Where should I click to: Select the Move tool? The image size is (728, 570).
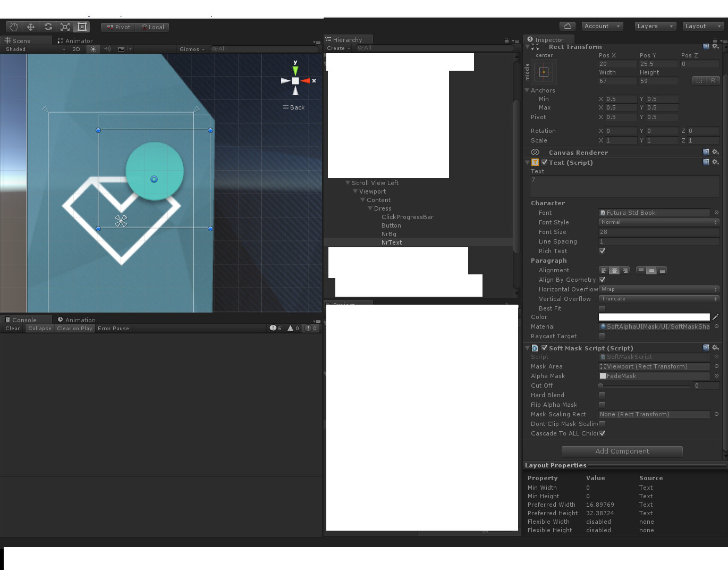pyautogui.click(x=30, y=27)
